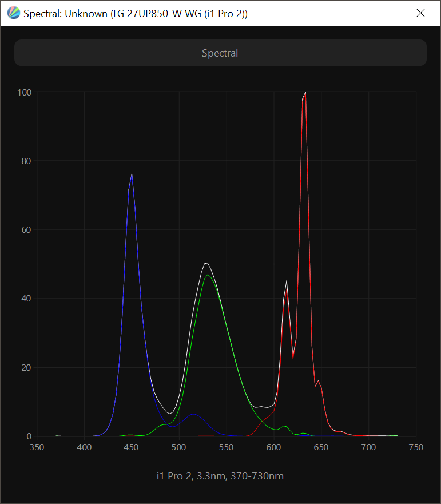This screenshot has height=504, width=441.
Task: Click the 350 label on wavelength axis
Action: tap(37, 447)
